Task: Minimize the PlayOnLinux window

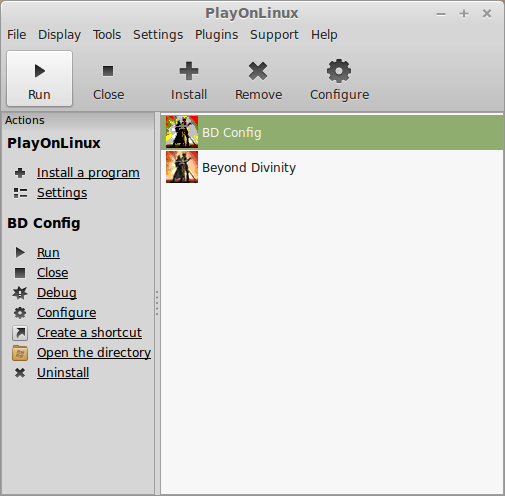Action: tap(441, 14)
